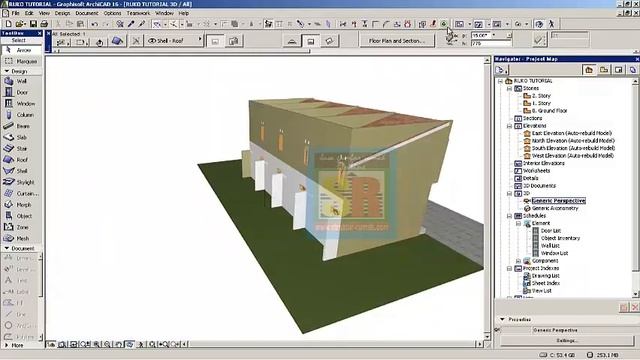
Task: Click the Undo toolbar icon
Action: coord(95,24)
